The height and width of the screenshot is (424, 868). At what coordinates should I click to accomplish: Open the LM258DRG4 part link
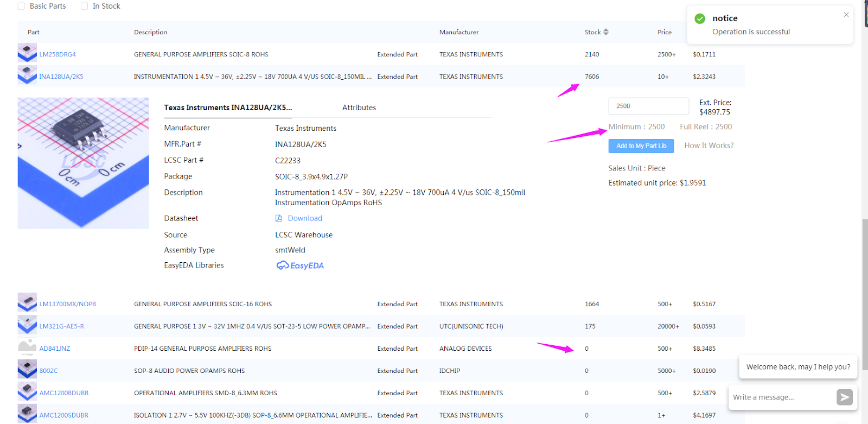58,54
